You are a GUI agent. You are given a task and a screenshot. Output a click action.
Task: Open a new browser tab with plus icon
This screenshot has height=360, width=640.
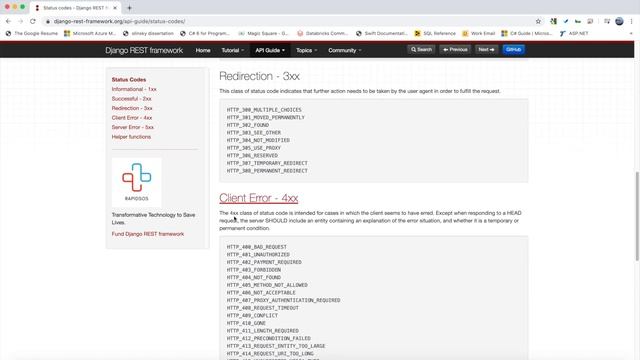click(129, 8)
